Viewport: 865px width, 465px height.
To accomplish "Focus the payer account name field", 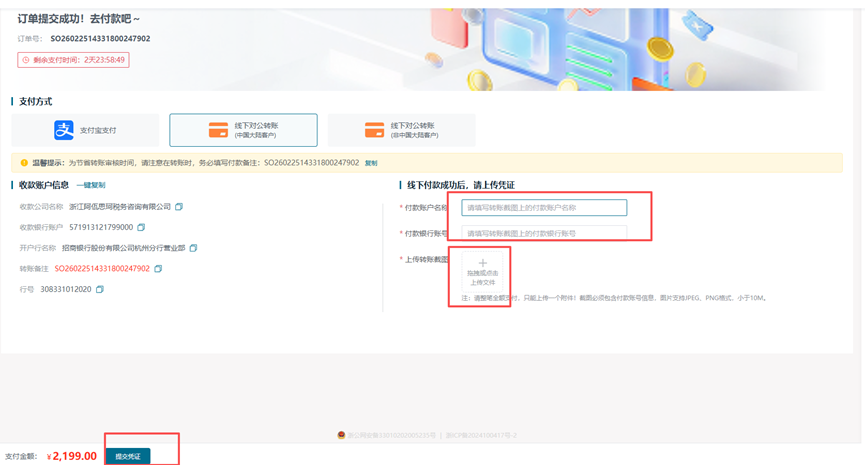I will [544, 208].
